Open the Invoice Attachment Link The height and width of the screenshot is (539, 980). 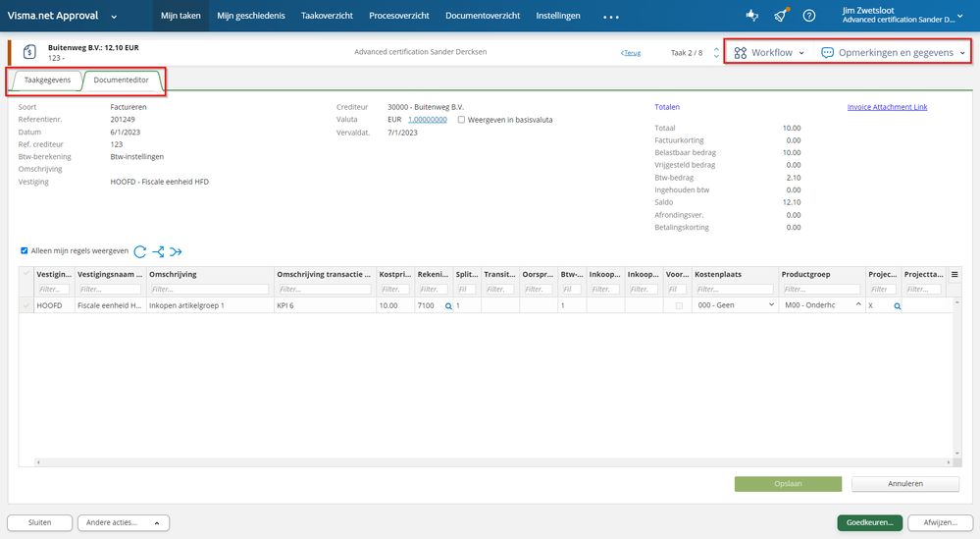tap(887, 107)
